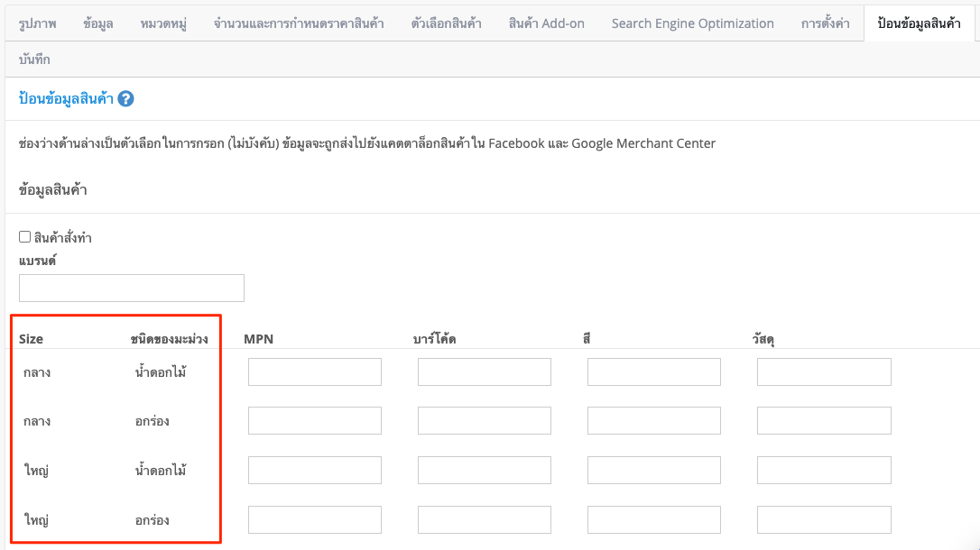Click the ชนิดของมะม่วง column header
Screen dimensions: 980x550
[x=169, y=339]
